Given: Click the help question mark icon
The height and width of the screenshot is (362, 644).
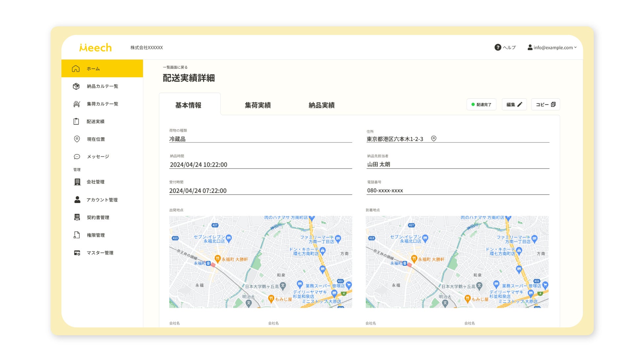Looking at the screenshot, I should (497, 48).
